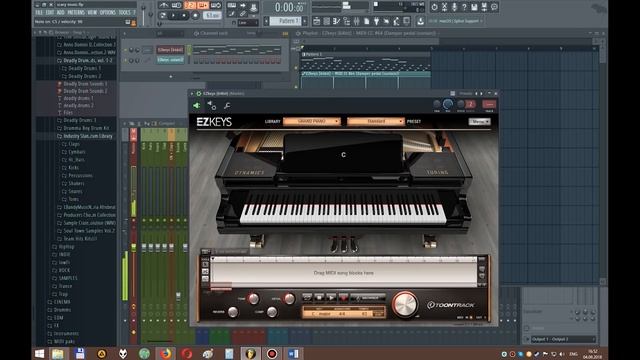Image resolution: width=640 pixels, height=360 pixels.
Task: Expand the Trap folder in browser
Action: pyautogui.click(x=63, y=294)
